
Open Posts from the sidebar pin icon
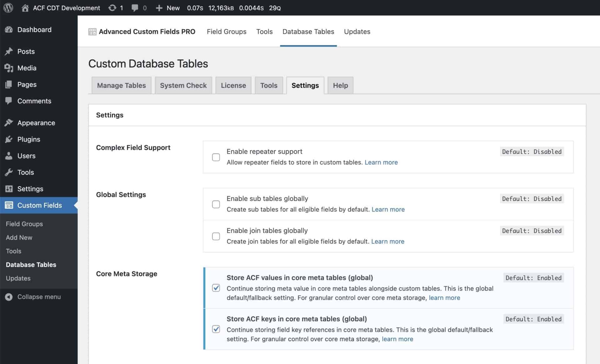coord(9,51)
